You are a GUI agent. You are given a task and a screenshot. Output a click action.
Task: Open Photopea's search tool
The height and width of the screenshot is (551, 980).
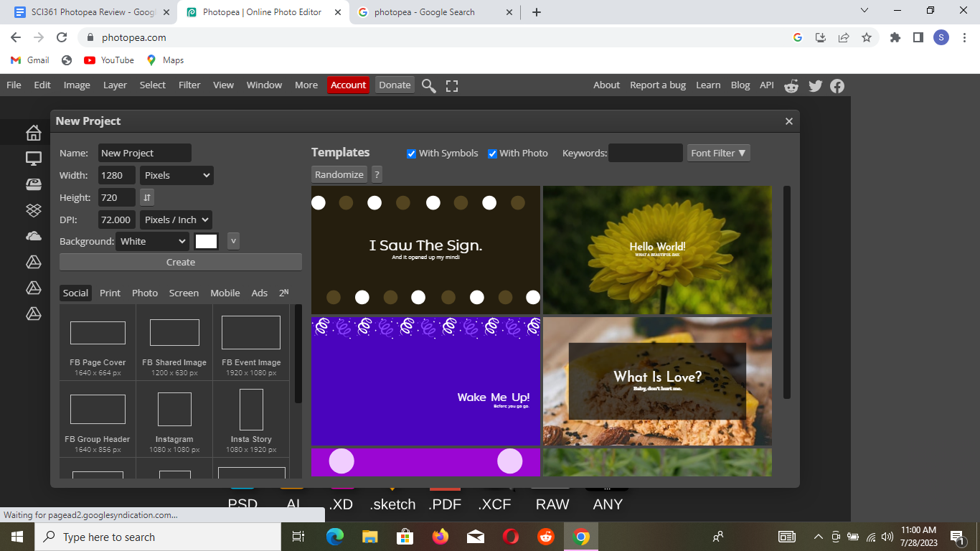pyautogui.click(x=428, y=85)
